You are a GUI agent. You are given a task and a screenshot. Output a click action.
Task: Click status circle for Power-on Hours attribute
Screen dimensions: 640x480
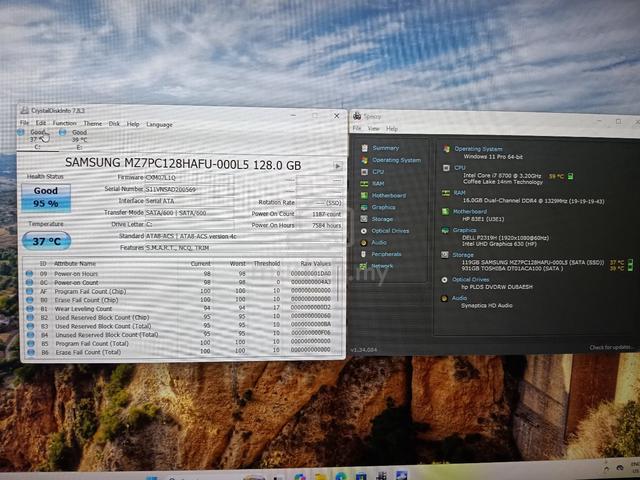point(29,273)
